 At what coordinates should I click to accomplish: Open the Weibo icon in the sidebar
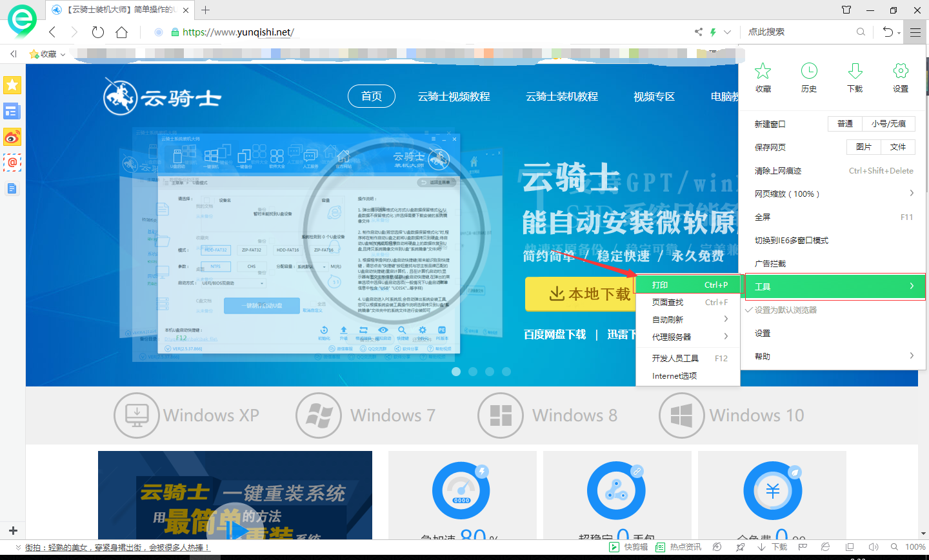tap(12, 137)
